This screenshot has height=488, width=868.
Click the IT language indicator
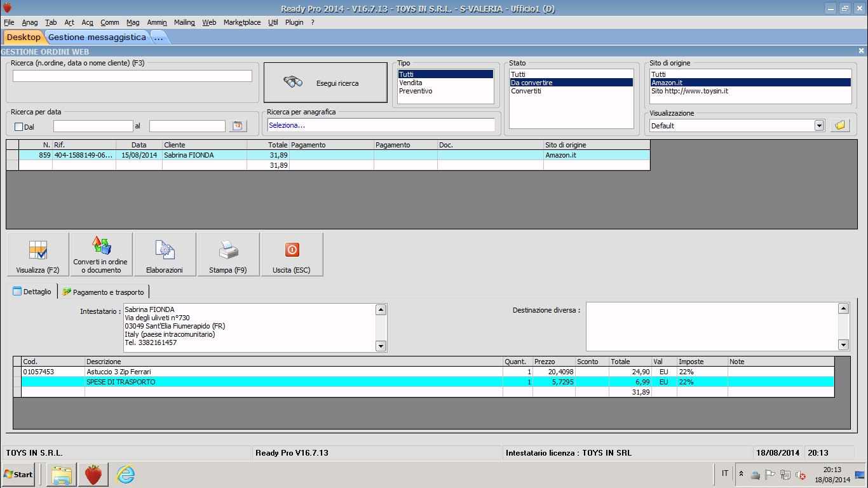pyautogui.click(x=725, y=473)
